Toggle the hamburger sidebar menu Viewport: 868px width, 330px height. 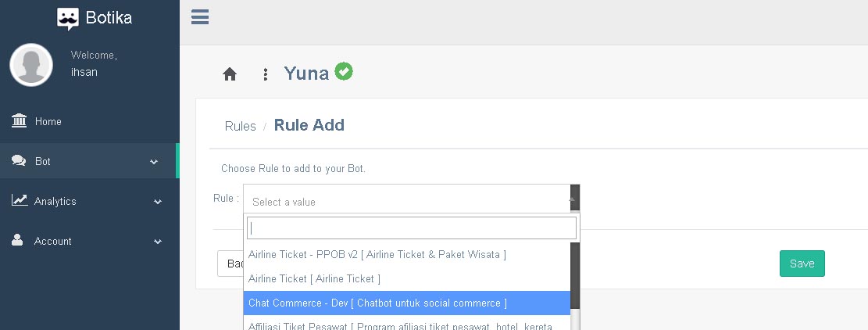(200, 16)
